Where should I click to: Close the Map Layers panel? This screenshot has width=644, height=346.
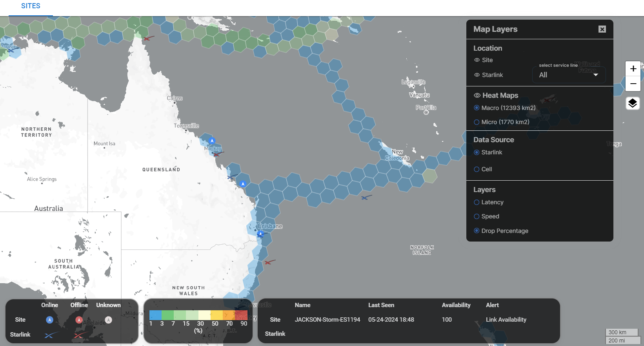[602, 29]
